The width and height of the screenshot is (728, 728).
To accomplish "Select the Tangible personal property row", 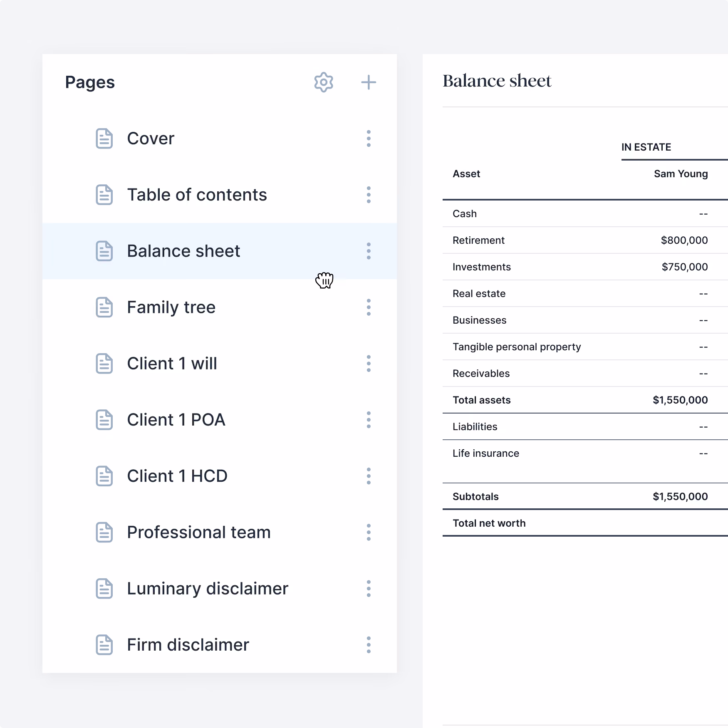I will pyautogui.click(x=585, y=347).
